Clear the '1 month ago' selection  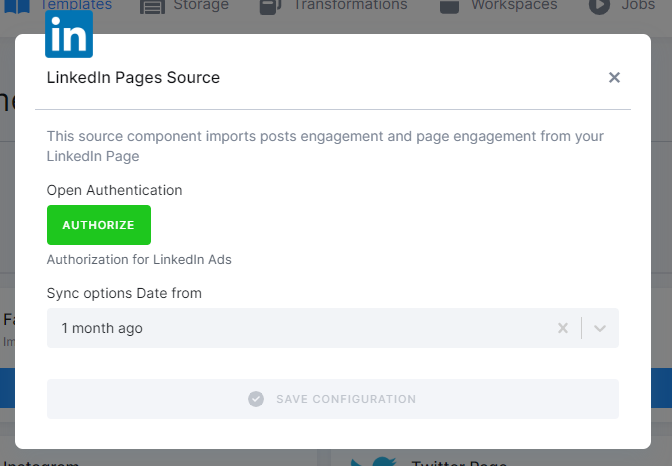pos(563,328)
